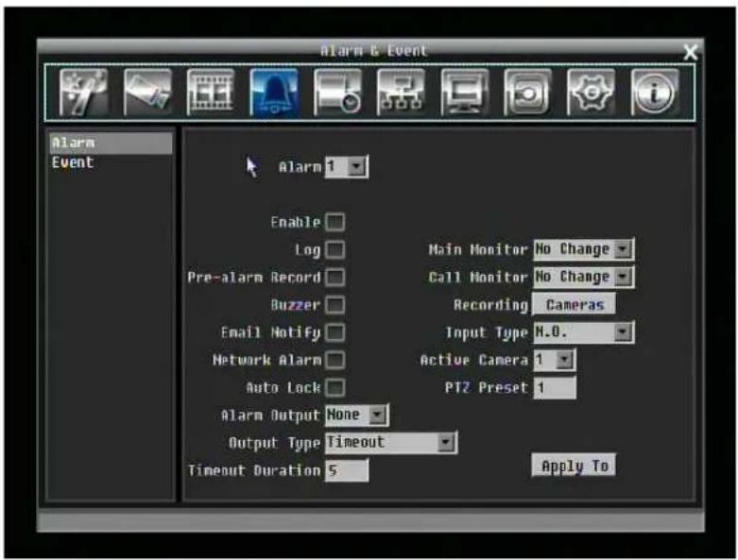Open the Main Monitor dropdown
The image size is (738, 560).
coord(584,249)
